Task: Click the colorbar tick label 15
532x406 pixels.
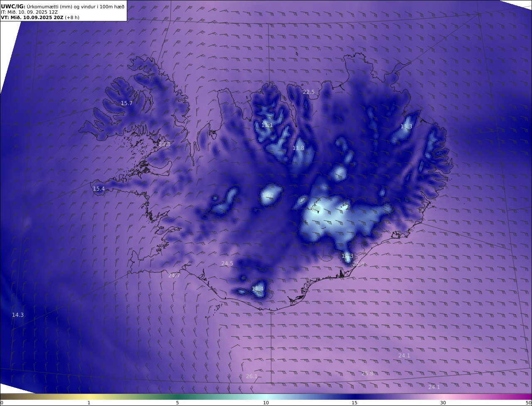Action: point(355,403)
